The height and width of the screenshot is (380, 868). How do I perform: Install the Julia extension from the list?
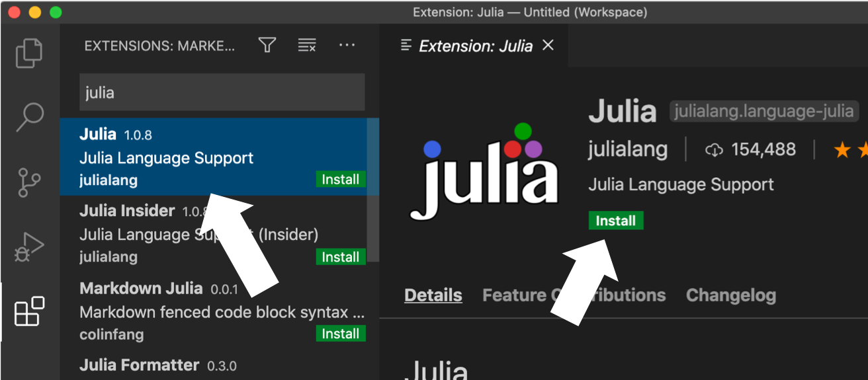click(341, 179)
